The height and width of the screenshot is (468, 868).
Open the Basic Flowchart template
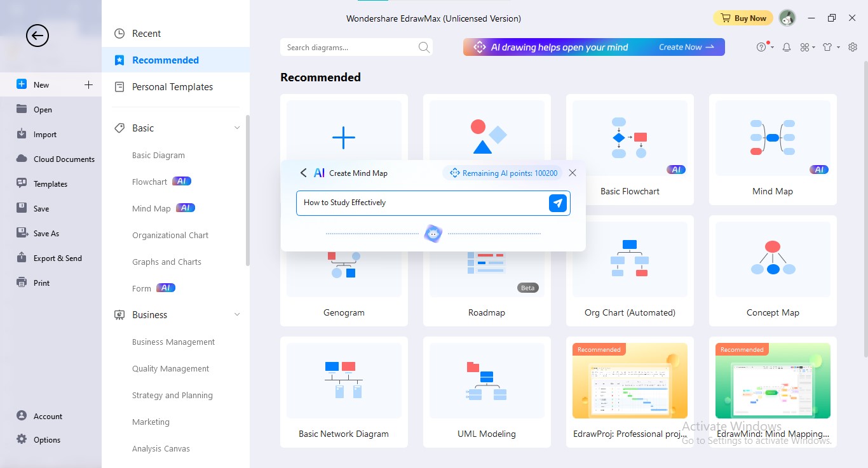(x=630, y=150)
